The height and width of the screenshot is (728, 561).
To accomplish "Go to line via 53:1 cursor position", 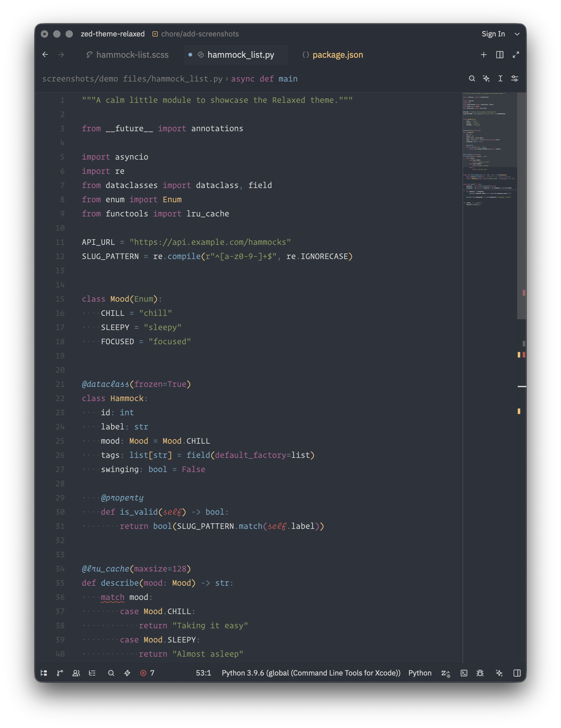I will point(204,673).
